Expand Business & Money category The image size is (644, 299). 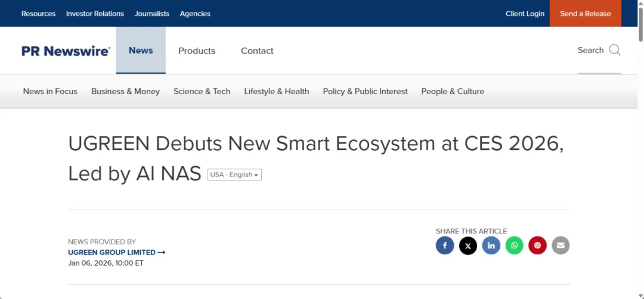[x=125, y=92]
